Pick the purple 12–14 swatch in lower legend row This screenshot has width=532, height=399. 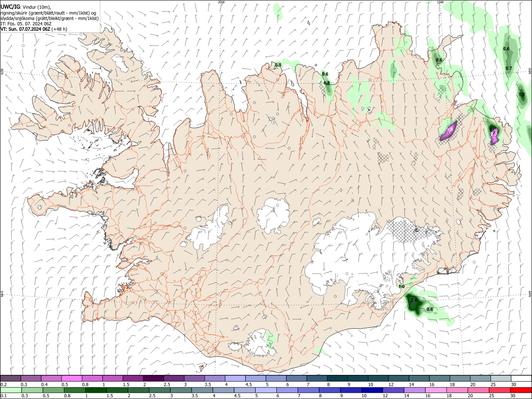coord(393,390)
